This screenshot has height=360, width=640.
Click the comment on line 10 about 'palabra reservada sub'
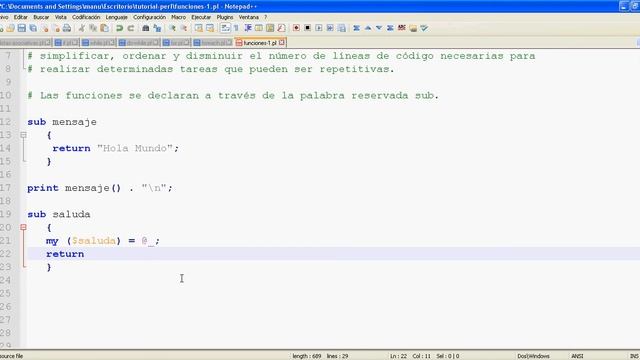tap(233, 96)
